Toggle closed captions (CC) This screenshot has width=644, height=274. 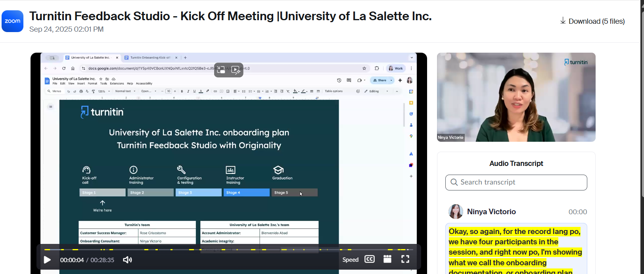tap(369, 259)
